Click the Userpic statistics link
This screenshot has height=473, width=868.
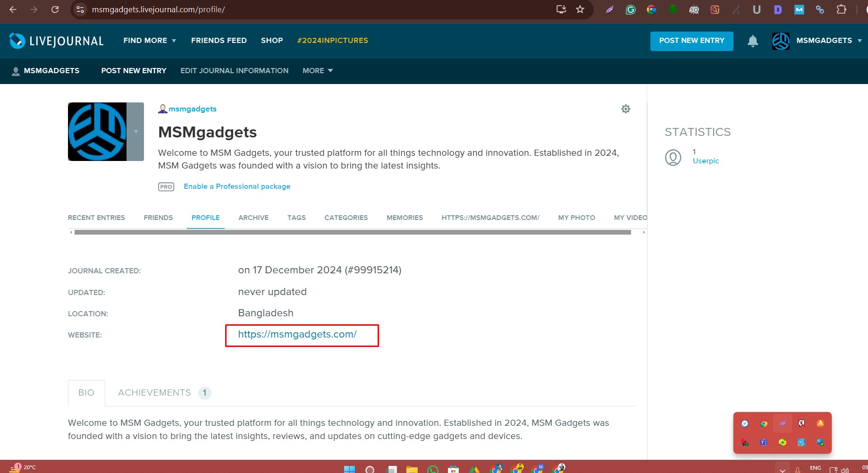click(706, 161)
